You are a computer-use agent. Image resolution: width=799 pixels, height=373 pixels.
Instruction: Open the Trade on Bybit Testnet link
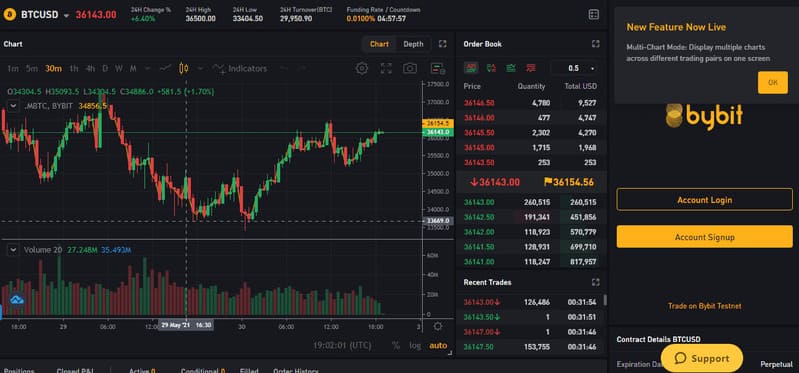tap(704, 306)
